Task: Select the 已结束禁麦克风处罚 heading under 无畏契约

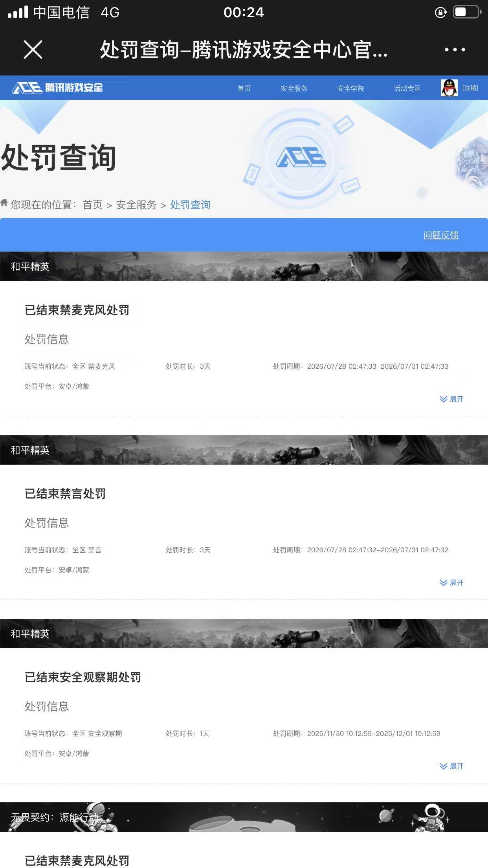Action: pyautogui.click(x=77, y=861)
